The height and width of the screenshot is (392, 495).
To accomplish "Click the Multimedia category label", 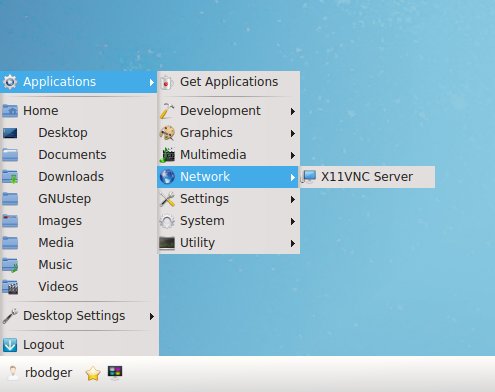I will tap(213, 155).
